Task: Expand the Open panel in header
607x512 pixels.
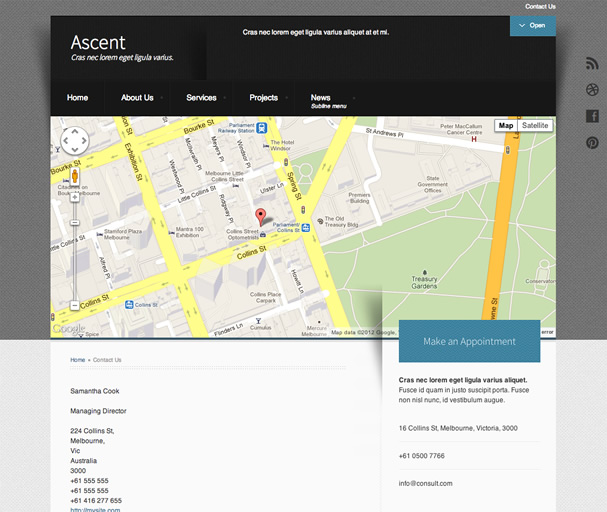Action: 533,26
